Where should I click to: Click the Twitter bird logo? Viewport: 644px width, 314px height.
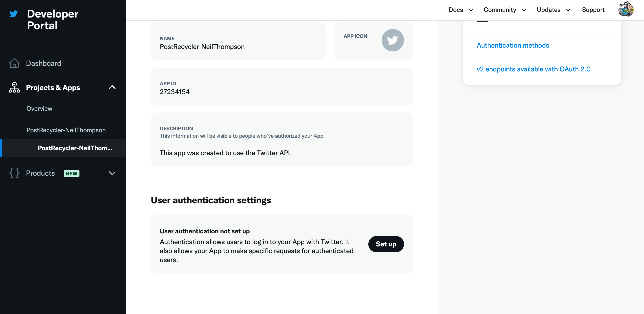(13, 14)
